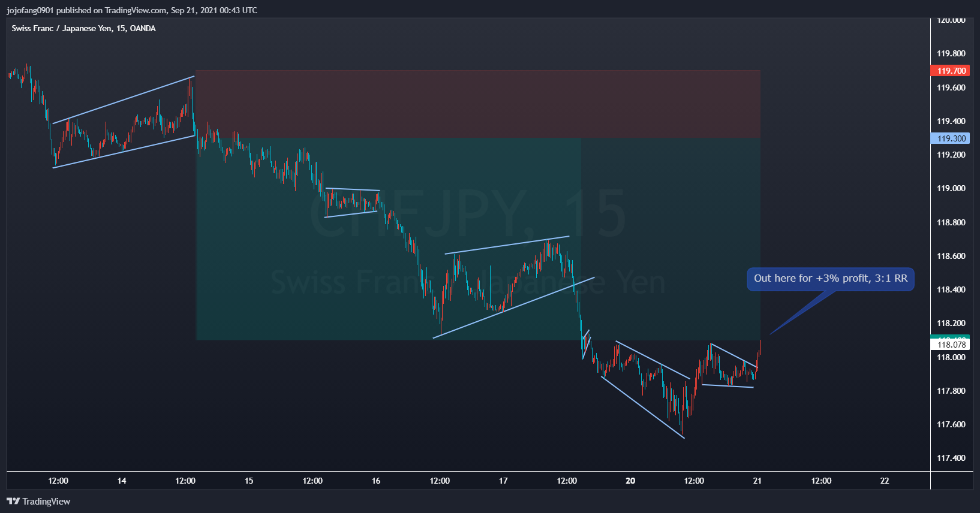Click the red 119.700 price label

(x=950, y=71)
